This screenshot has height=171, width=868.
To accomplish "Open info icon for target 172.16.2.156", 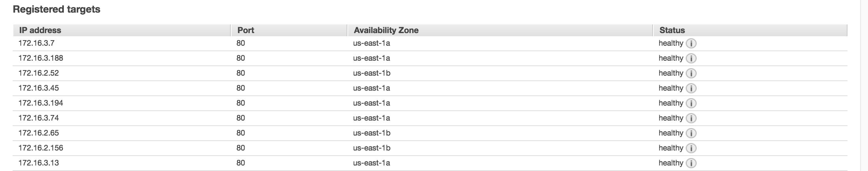I will click(691, 148).
